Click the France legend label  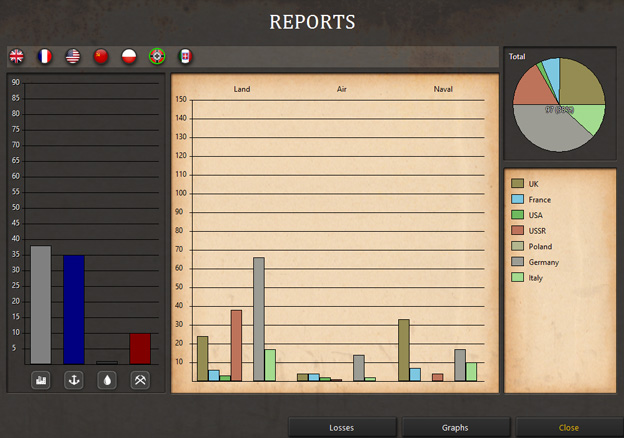[540, 199]
